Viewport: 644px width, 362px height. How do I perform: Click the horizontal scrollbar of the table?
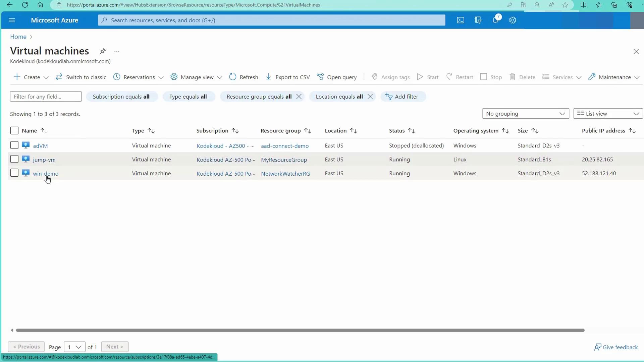coord(300,330)
